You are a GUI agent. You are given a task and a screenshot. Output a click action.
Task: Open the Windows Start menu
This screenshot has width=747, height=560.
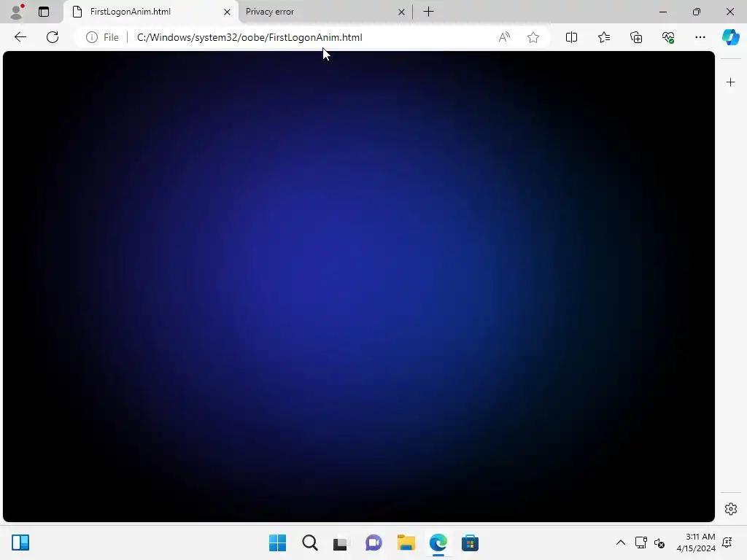point(277,542)
